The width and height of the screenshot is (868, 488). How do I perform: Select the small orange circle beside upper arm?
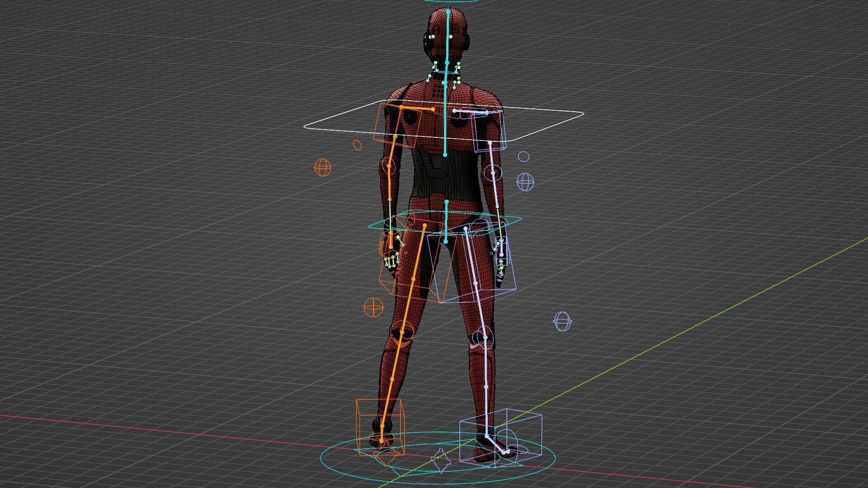(357, 145)
